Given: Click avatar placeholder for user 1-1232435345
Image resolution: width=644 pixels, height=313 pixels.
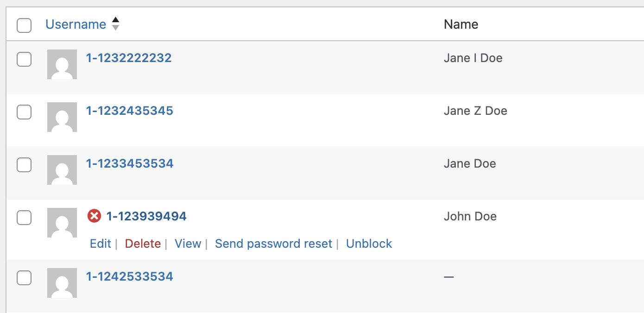Looking at the screenshot, I should pos(62,117).
